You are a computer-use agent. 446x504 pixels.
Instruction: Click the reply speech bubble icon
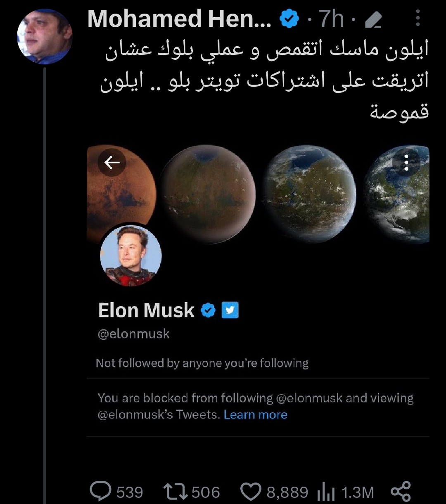[x=101, y=492]
